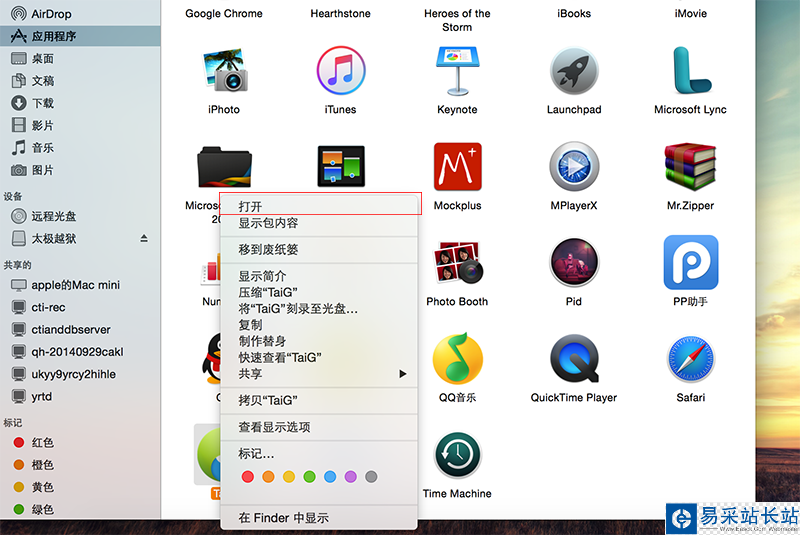Select 快速查看“TaiG” menu item
This screenshot has height=535, width=800.
pos(319,358)
